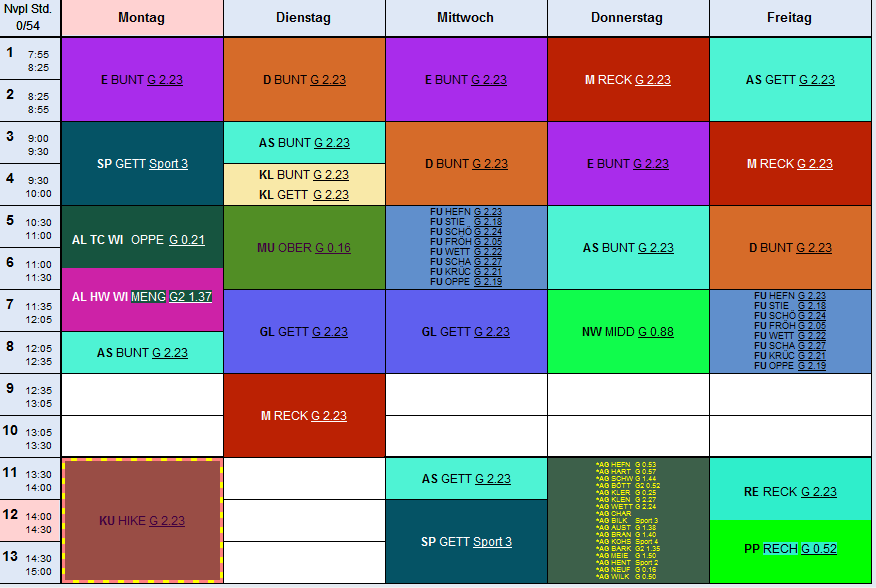Viewport: 876px width, 588px height.
Task: Open Sport 3 link in Monday SP GETT
Action: point(168,164)
